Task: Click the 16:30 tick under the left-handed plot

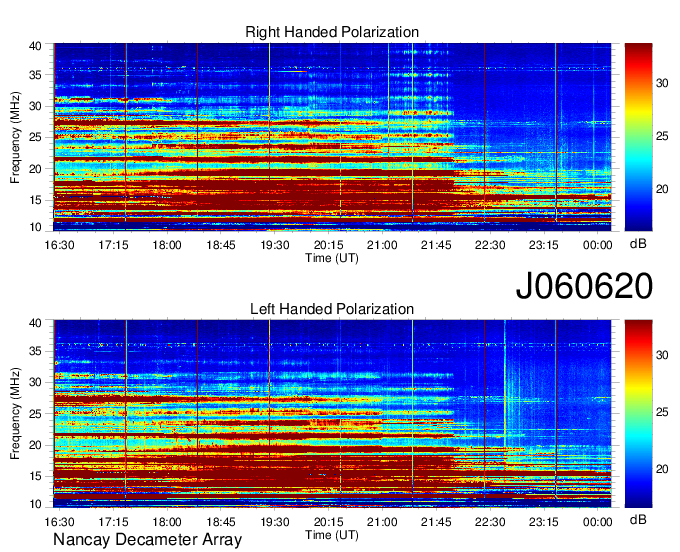Action: [x=59, y=522]
